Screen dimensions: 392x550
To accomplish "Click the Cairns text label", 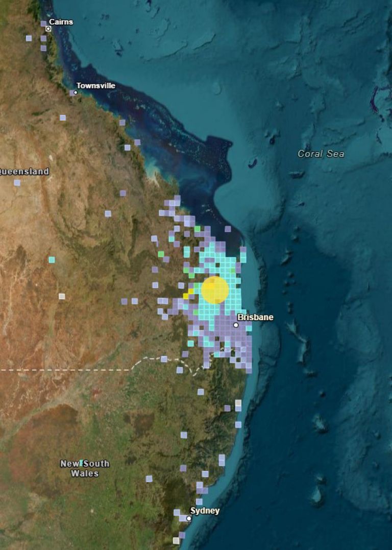I will [x=61, y=22].
